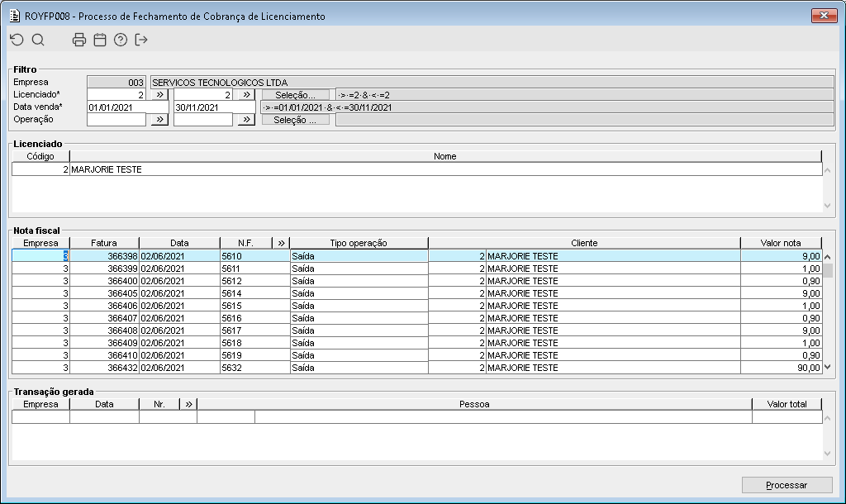Screen dimensions: 846x504
Task: Expand the N.F. column chevron header
Action: 281,243
